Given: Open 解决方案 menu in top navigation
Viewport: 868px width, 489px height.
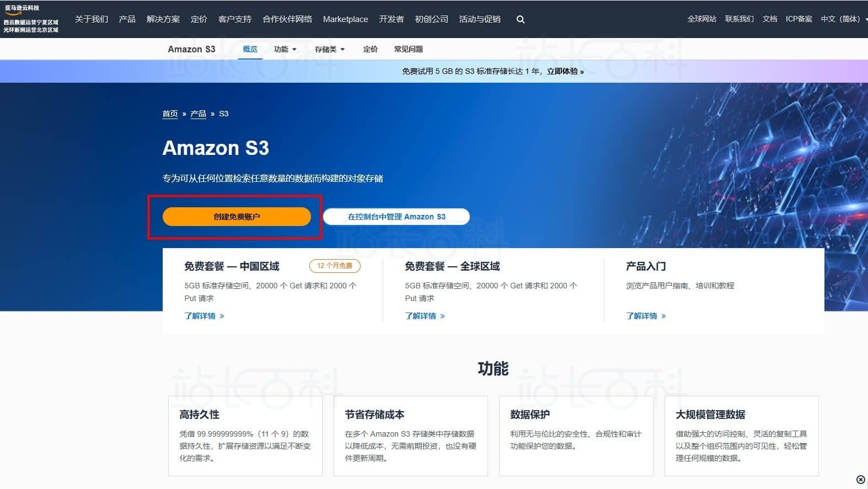Looking at the screenshot, I should (x=163, y=19).
